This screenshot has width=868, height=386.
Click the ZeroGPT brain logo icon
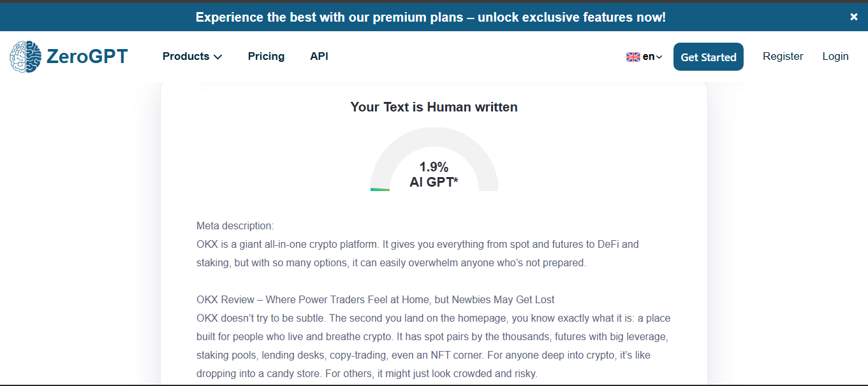[26, 57]
